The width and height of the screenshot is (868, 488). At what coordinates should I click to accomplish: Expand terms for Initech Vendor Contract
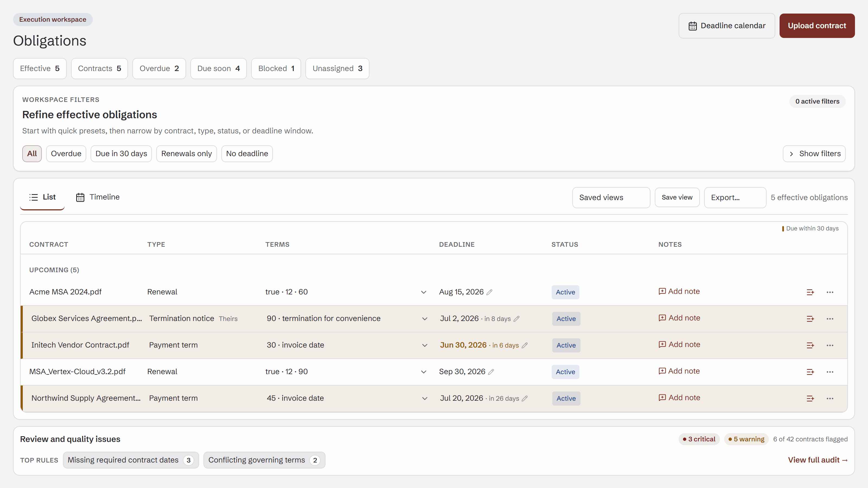pyautogui.click(x=425, y=345)
